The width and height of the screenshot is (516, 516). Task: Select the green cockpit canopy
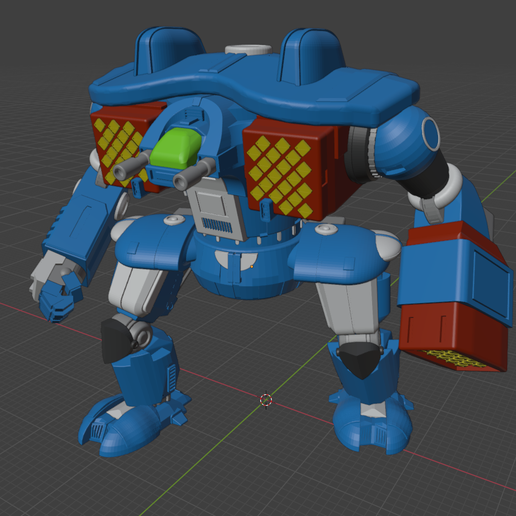point(176,149)
